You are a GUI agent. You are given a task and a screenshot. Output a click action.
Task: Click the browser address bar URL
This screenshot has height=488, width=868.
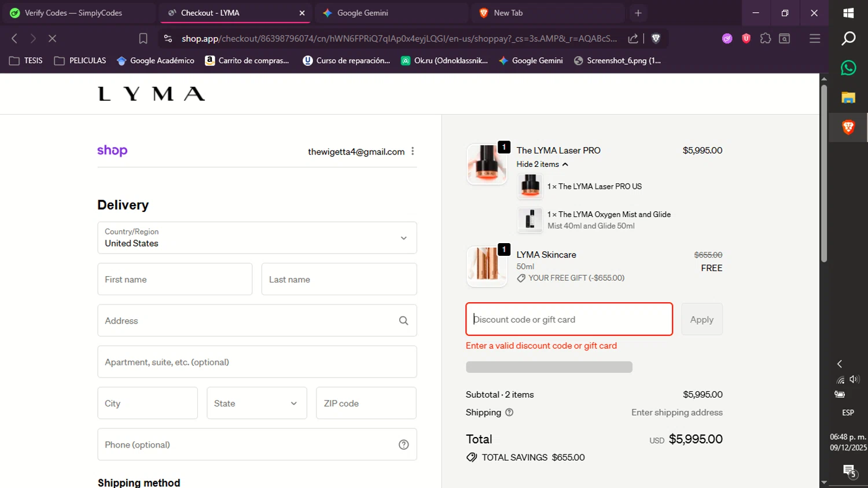(399, 39)
